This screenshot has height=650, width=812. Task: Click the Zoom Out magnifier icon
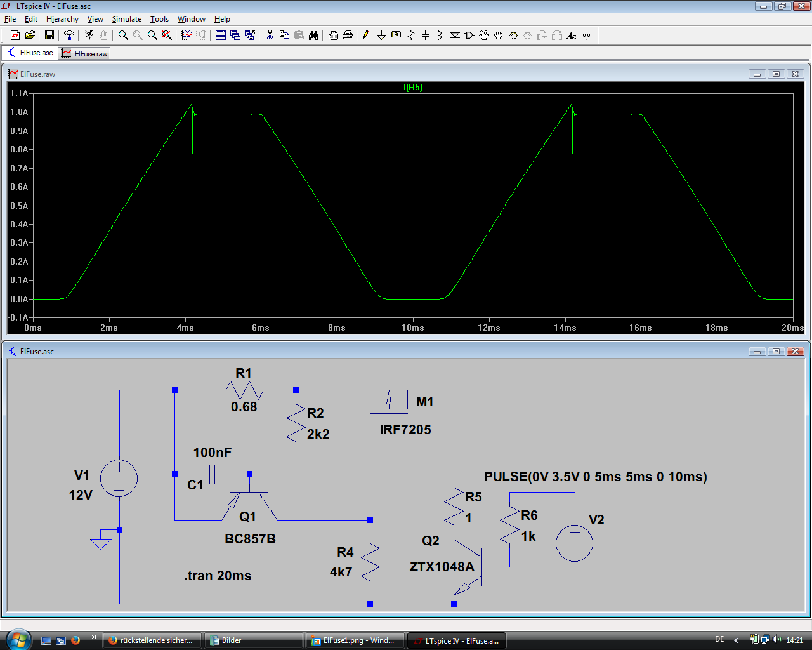pos(152,36)
